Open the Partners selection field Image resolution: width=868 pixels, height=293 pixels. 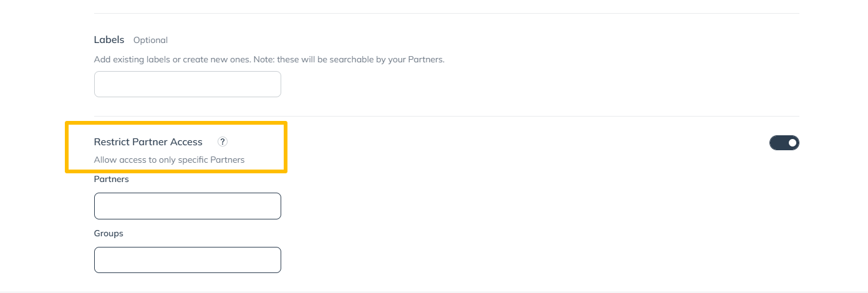pyautogui.click(x=187, y=206)
